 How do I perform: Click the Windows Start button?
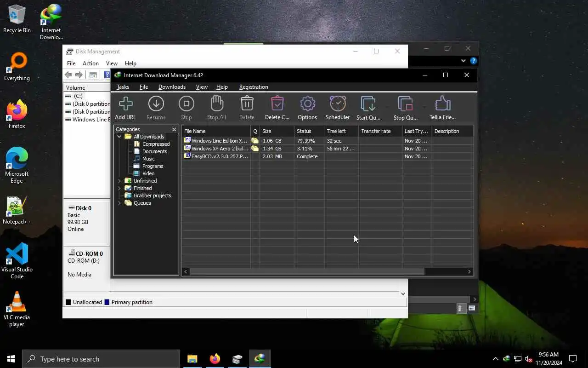11,359
